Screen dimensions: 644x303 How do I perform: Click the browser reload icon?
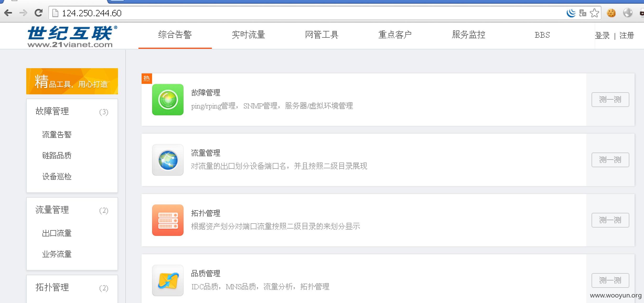point(39,13)
